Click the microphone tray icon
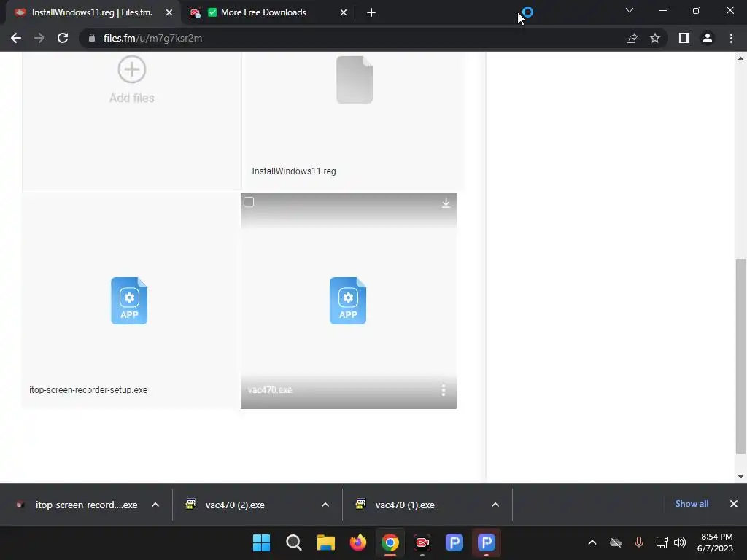 pos(639,542)
